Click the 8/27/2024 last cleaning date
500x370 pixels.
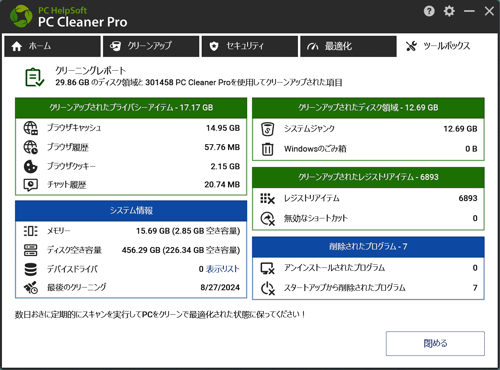click(x=220, y=287)
